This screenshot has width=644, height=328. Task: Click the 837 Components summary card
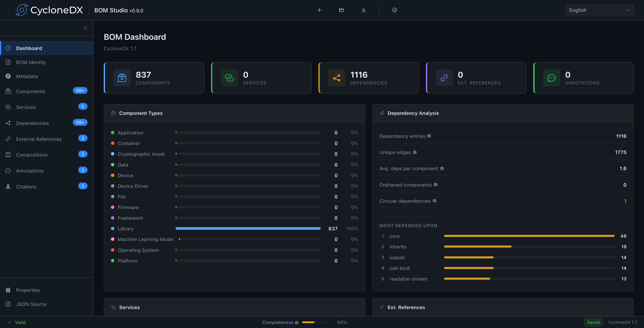pos(154,78)
